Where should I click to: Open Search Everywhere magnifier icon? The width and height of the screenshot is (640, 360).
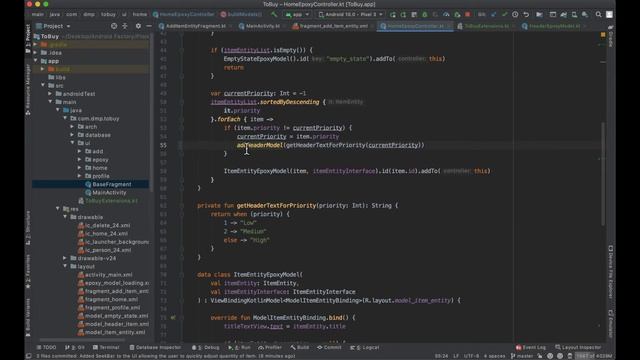click(598, 14)
